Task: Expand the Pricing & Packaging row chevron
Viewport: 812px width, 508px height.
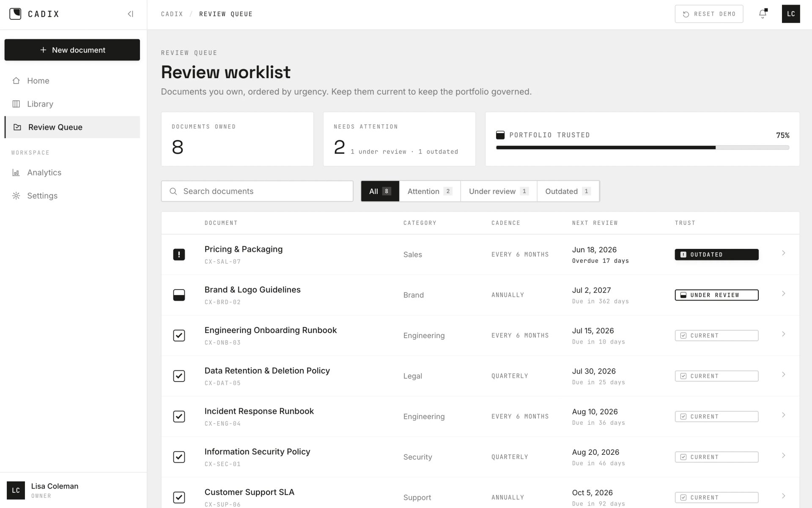Action: coord(783,253)
